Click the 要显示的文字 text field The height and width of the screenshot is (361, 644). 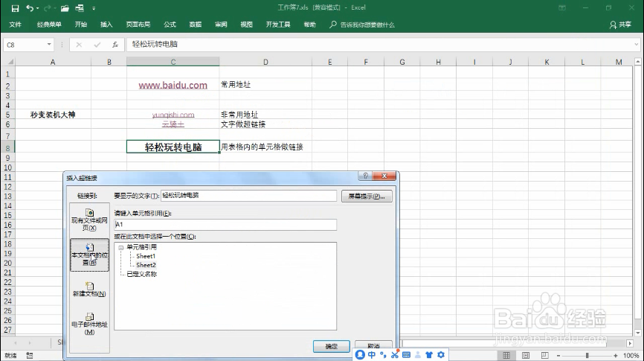click(249, 196)
